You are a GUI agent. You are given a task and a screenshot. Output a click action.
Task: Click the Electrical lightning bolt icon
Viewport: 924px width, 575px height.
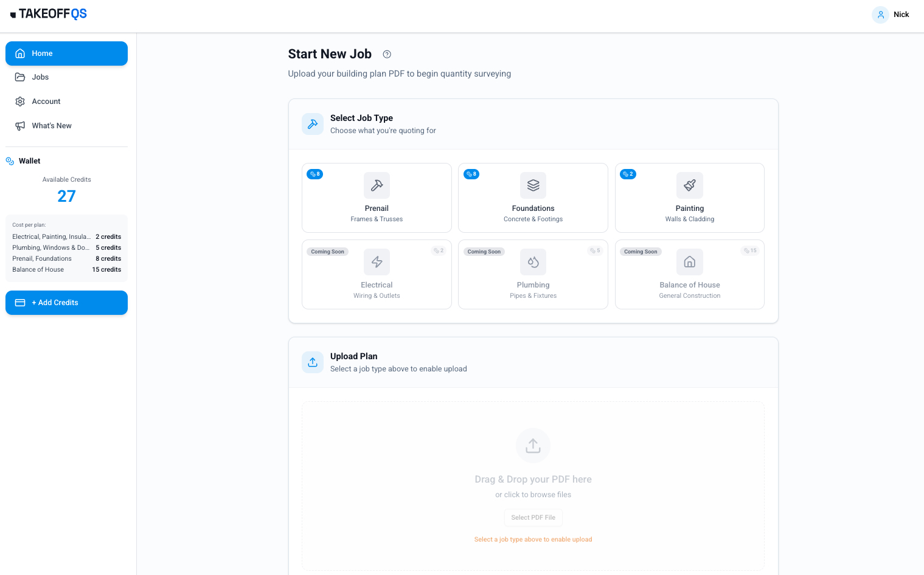pyautogui.click(x=377, y=262)
